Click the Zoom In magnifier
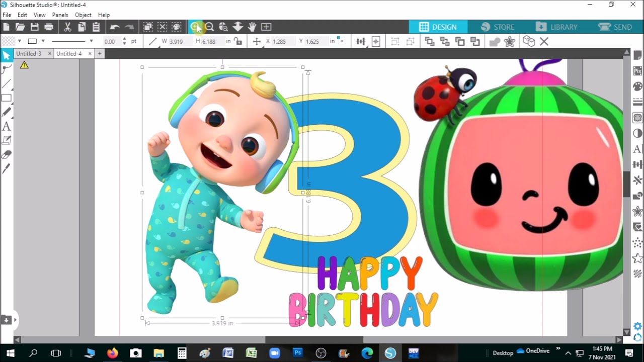Screen dimensions: 644x362 pos(195,27)
